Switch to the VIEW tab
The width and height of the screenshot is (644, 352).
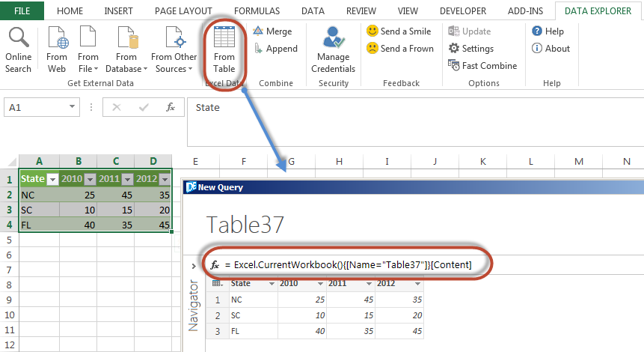pos(408,11)
